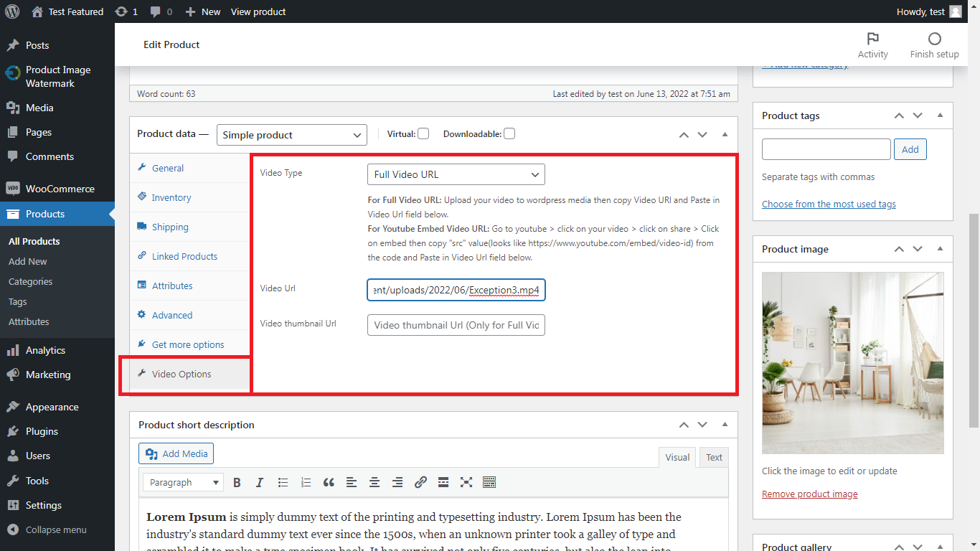Open the Simple product type dropdown
980x551 pixels.
(292, 135)
